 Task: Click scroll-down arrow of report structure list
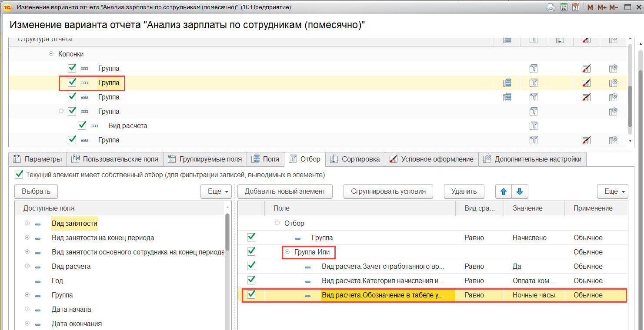tap(630, 141)
